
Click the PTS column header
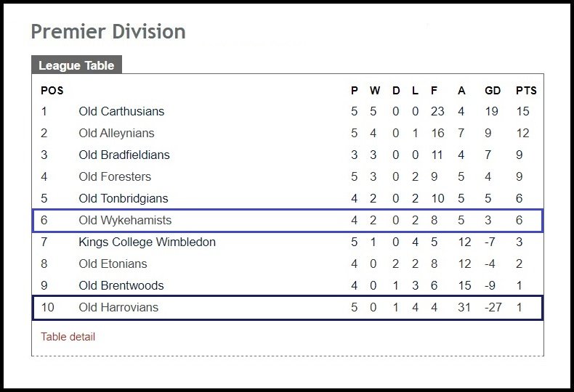click(526, 91)
